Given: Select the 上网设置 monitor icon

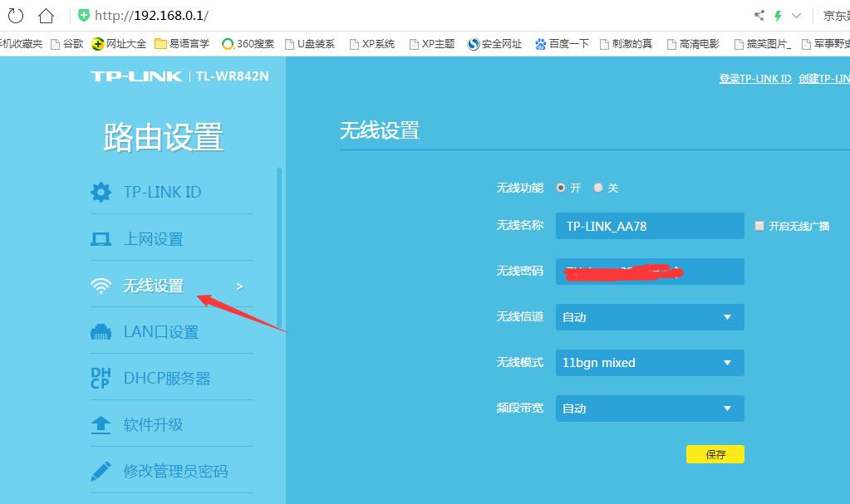Looking at the screenshot, I should pos(101,238).
